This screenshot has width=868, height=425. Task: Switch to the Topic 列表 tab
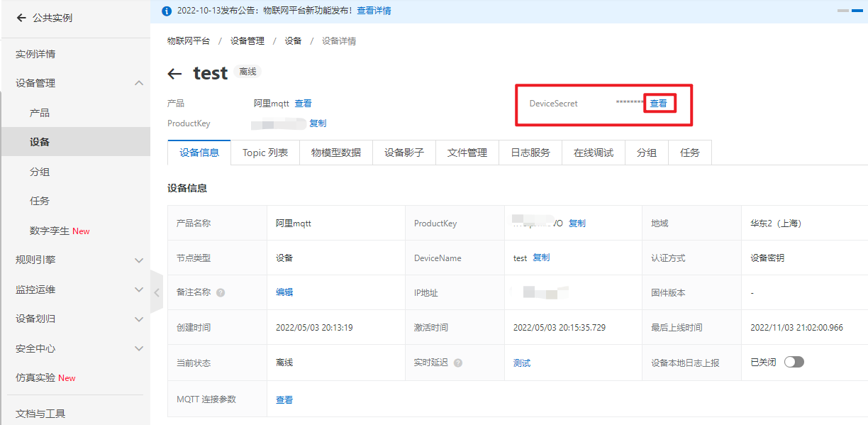(265, 153)
